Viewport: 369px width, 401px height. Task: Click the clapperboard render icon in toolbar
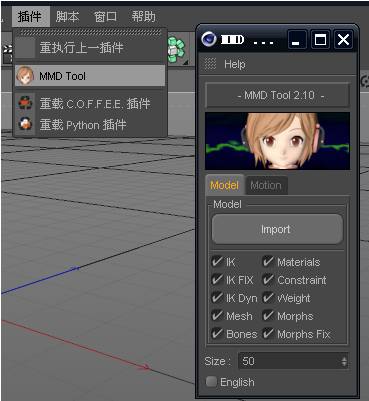click(x=7, y=53)
